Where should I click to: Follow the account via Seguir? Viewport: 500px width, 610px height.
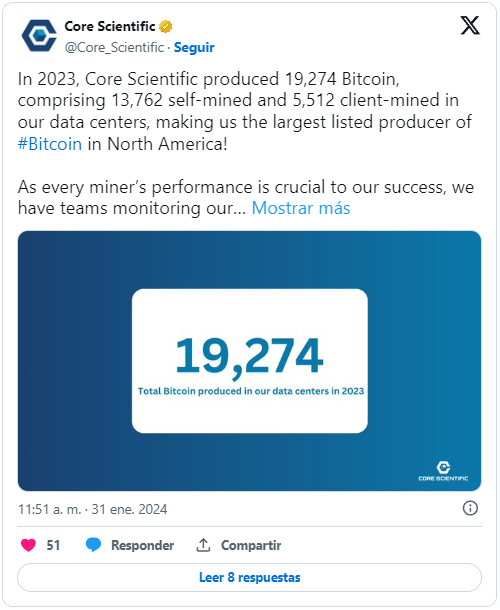coord(194,47)
